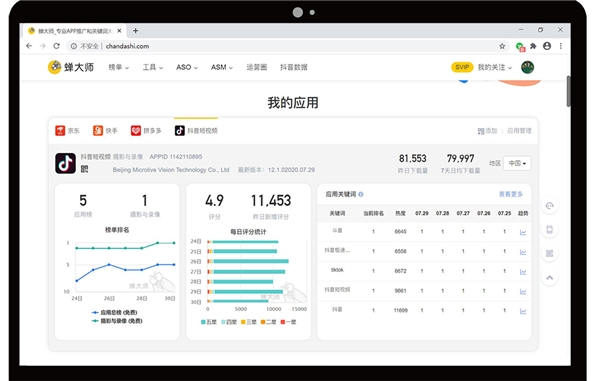Click 抖音极速... keyword cell

click(x=337, y=251)
